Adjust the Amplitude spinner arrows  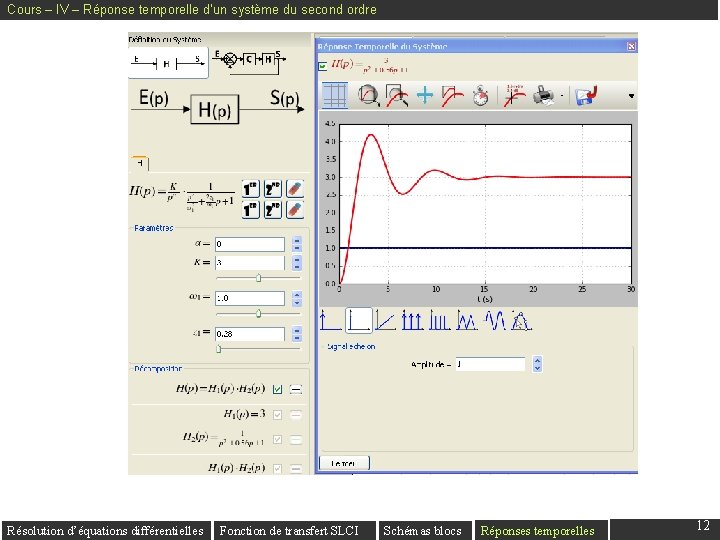[537, 364]
